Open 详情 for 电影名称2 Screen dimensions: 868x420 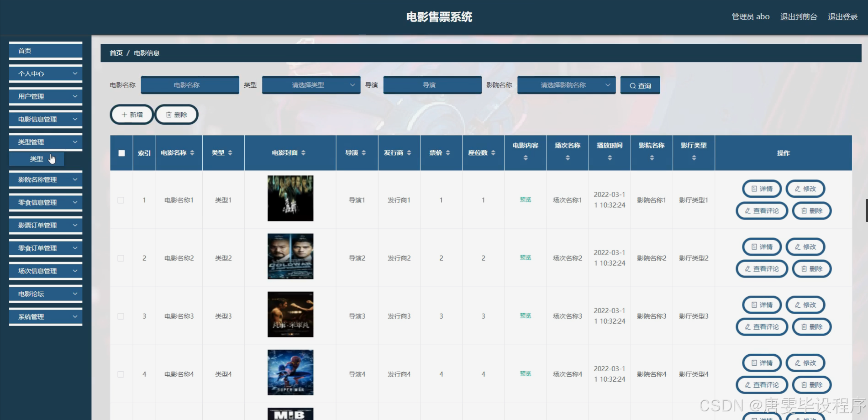[x=762, y=247]
